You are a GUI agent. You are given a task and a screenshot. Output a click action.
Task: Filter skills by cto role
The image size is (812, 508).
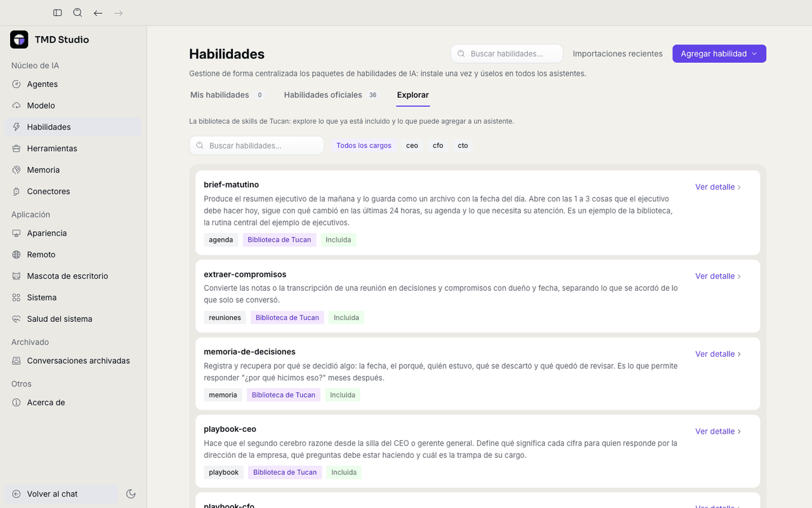coord(463,145)
